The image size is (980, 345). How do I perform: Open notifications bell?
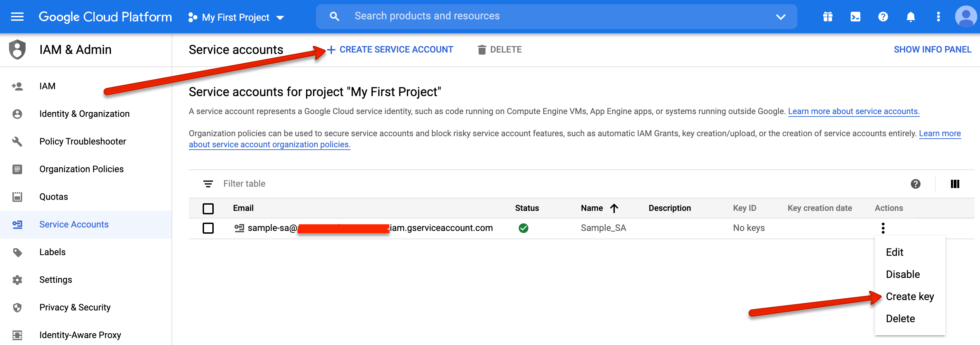pos(910,17)
